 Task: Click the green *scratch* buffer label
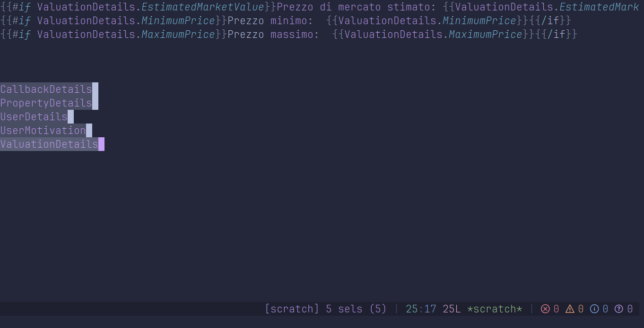[x=495, y=309]
